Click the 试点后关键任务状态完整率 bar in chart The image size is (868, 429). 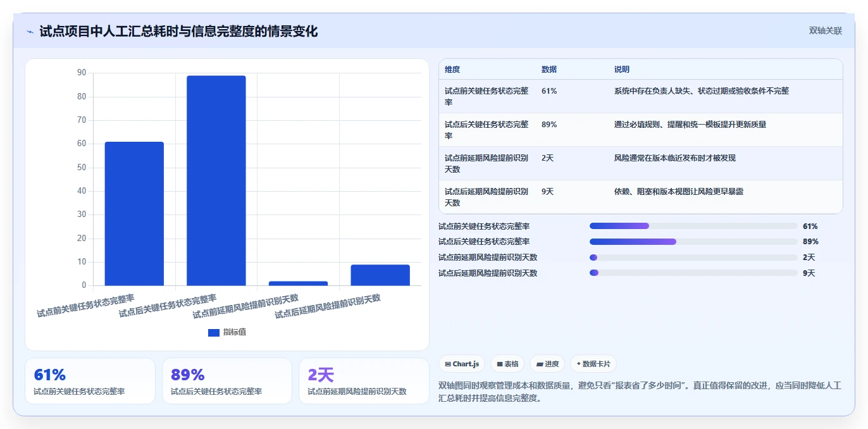point(216,181)
